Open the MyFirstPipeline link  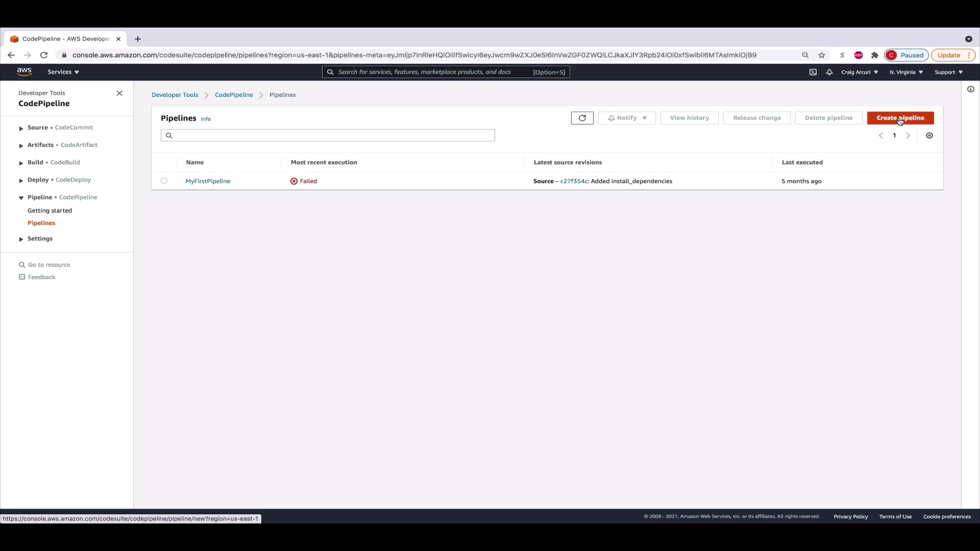click(208, 181)
